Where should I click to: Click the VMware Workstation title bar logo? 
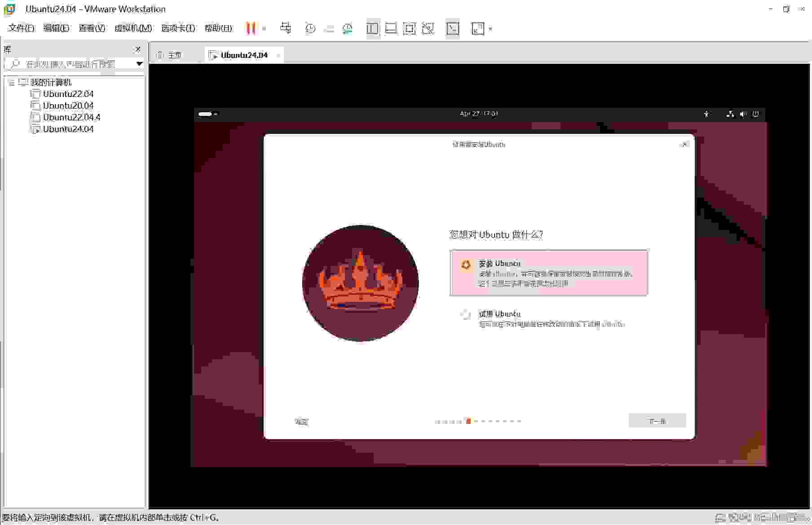[x=9, y=9]
